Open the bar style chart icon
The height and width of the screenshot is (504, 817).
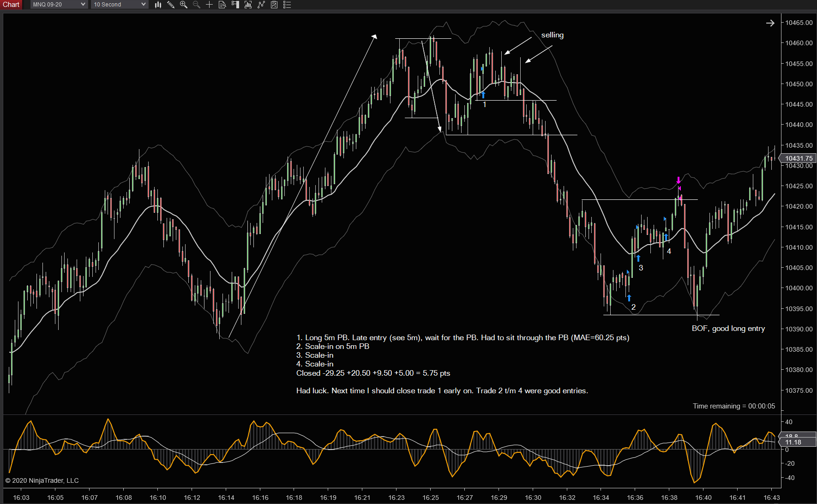[158, 5]
